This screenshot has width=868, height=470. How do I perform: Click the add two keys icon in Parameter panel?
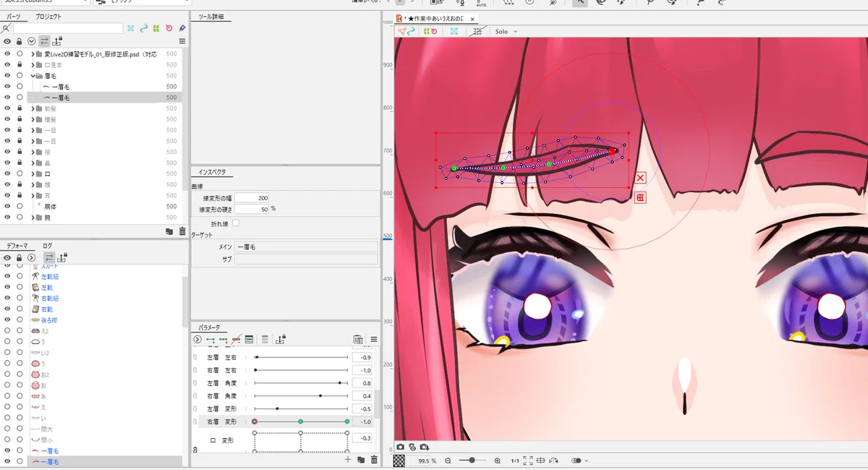[210, 339]
